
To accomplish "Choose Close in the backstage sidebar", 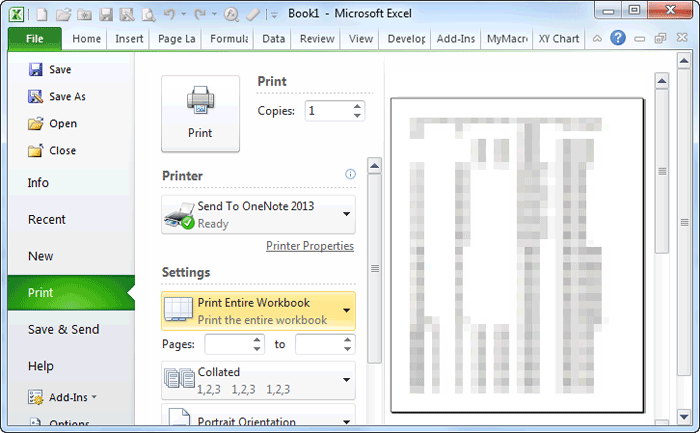I will (52, 150).
